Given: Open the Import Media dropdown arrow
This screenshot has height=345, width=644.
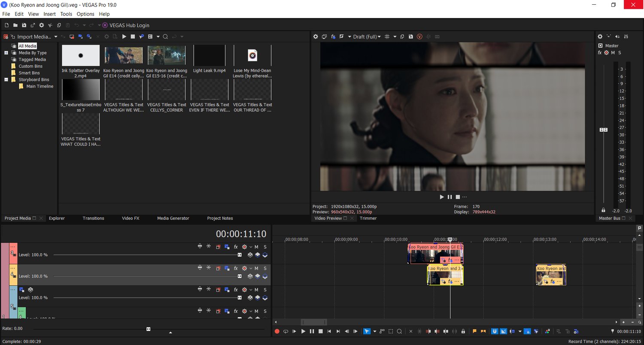Looking at the screenshot, I should click(55, 37).
